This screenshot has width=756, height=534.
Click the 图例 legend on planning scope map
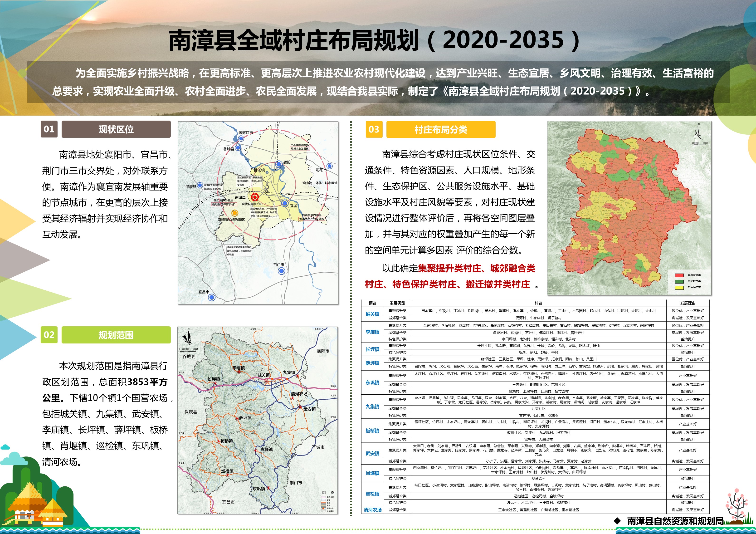click(x=328, y=501)
